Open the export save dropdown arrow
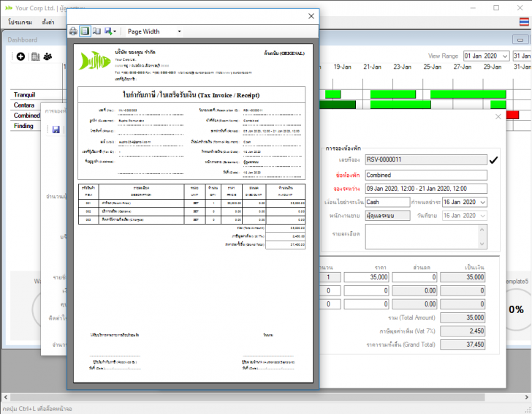532x414 pixels. (116, 31)
